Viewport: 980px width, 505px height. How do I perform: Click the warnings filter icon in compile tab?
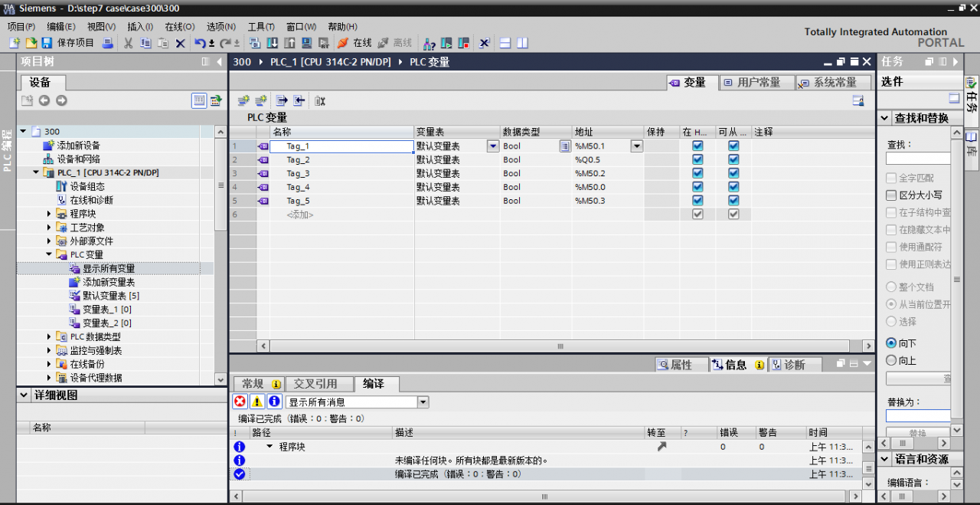tap(257, 402)
